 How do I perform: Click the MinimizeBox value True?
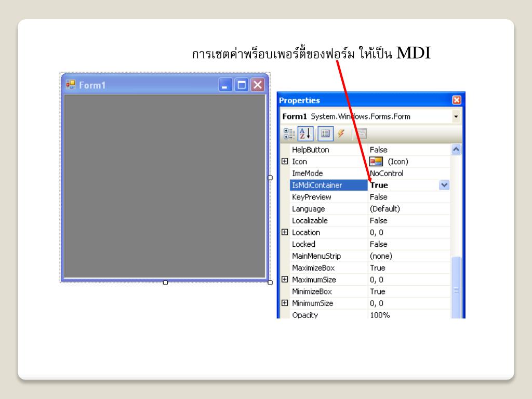[x=377, y=291]
